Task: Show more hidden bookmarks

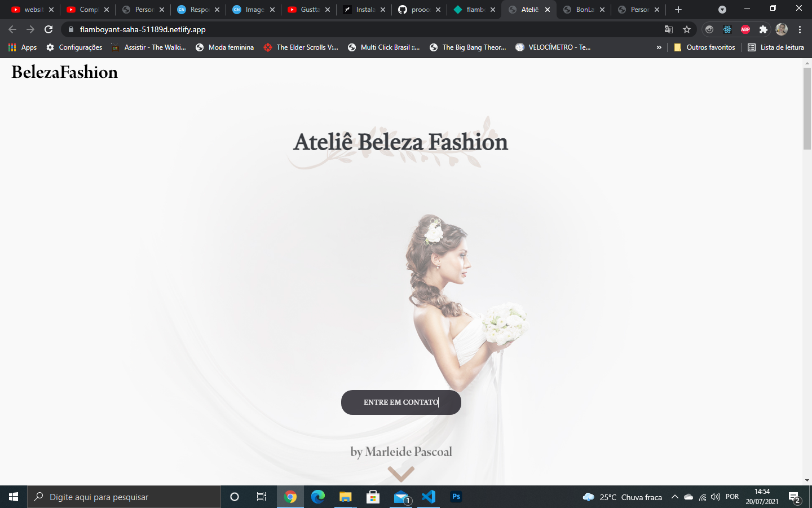Action: [659, 47]
